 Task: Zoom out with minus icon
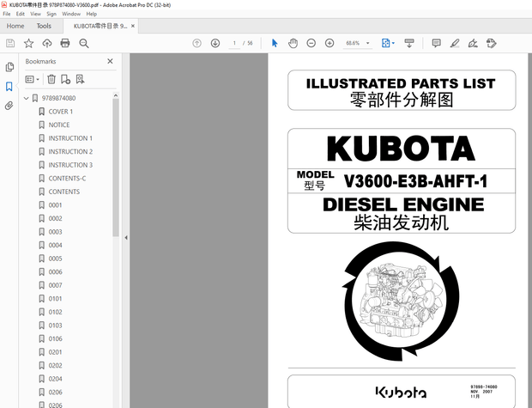tap(311, 43)
